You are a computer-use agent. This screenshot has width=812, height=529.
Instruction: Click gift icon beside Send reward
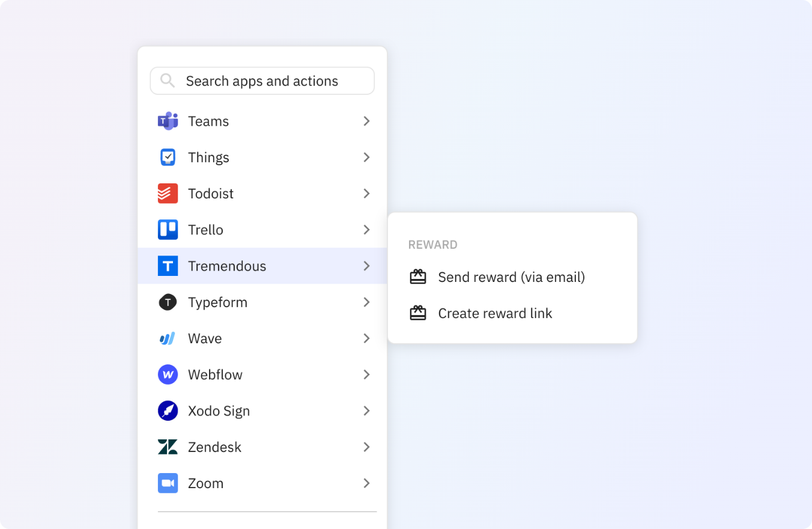[418, 277]
